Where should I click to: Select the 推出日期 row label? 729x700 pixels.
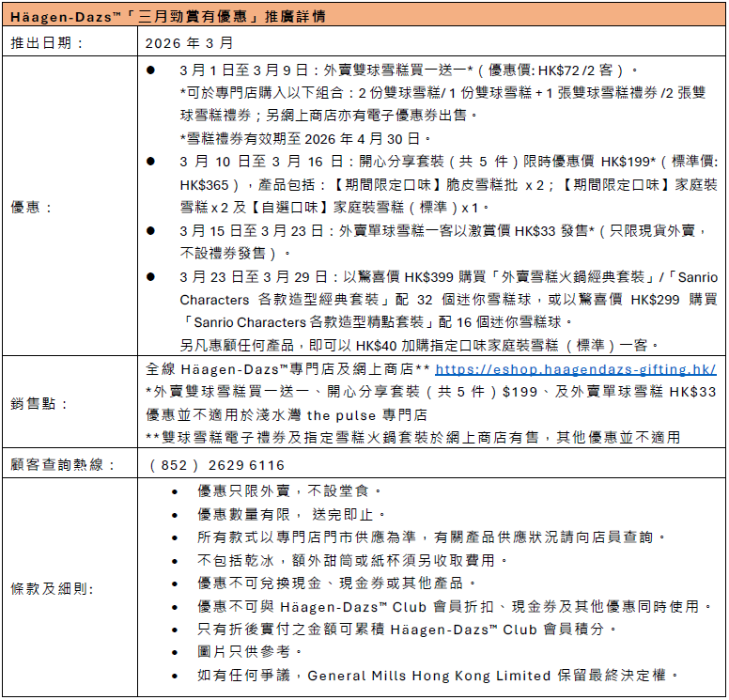(x=46, y=43)
